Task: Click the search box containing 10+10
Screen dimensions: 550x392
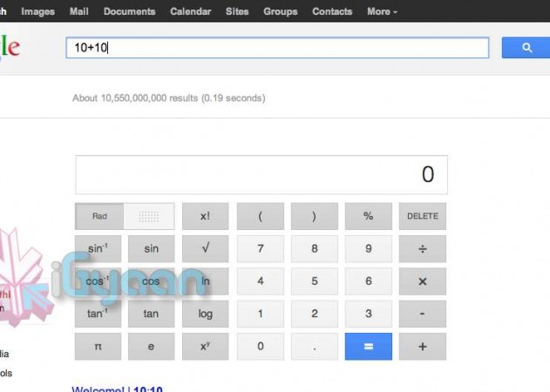Action: click(277, 48)
